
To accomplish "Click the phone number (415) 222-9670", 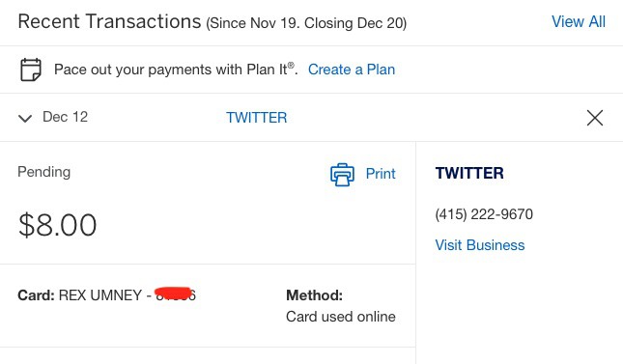I will click(484, 214).
